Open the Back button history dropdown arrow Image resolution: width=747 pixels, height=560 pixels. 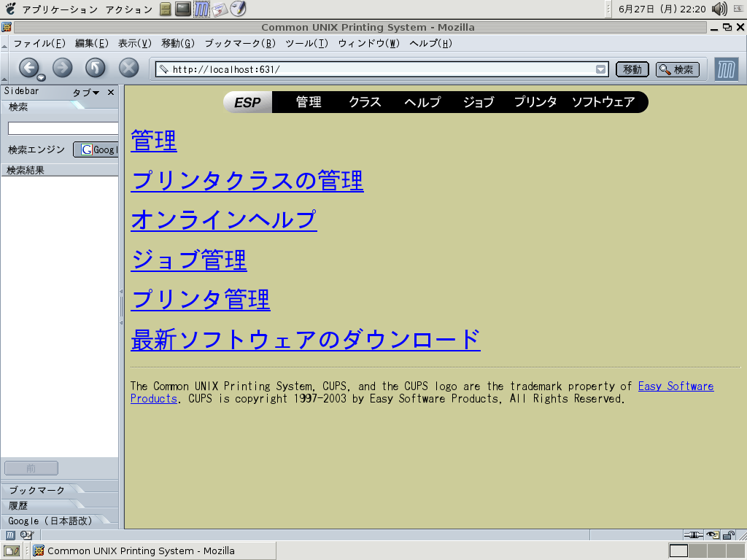(x=42, y=77)
